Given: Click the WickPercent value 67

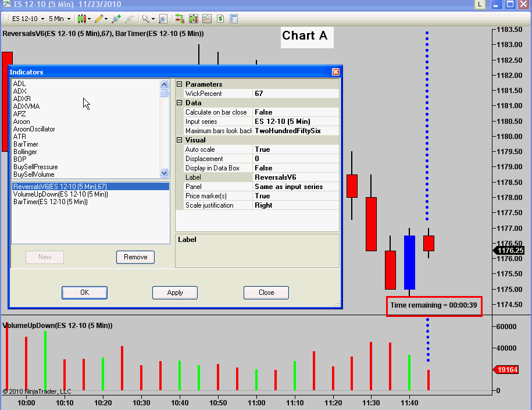Looking at the screenshot, I should tap(296, 94).
